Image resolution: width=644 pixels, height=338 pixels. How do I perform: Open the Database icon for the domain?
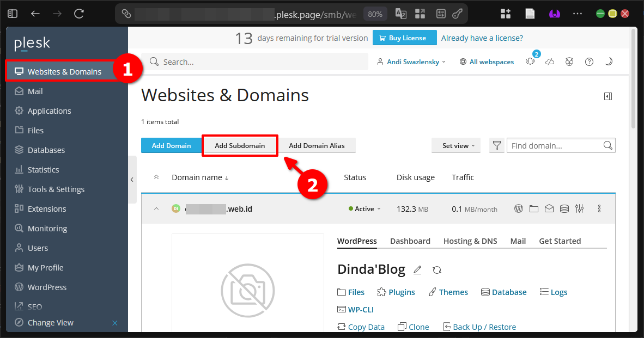pyautogui.click(x=564, y=208)
